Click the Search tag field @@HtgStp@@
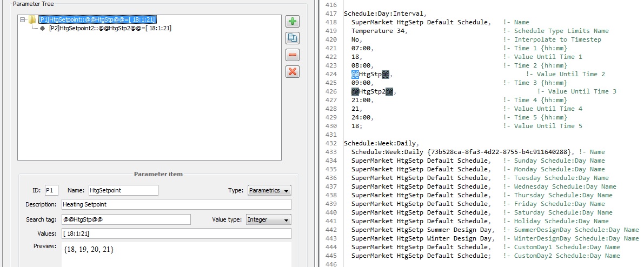The width and height of the screenshot is (644, 267). click(x=126, y=219)
